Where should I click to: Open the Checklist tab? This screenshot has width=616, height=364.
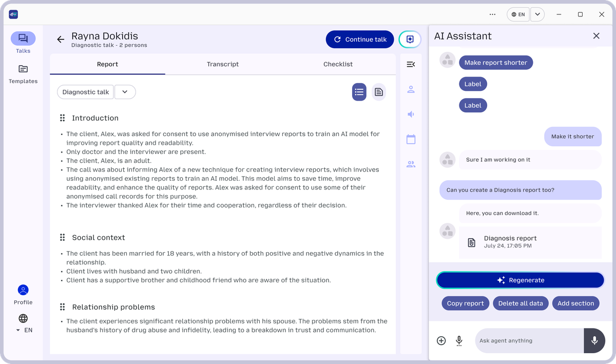[338, 64]
